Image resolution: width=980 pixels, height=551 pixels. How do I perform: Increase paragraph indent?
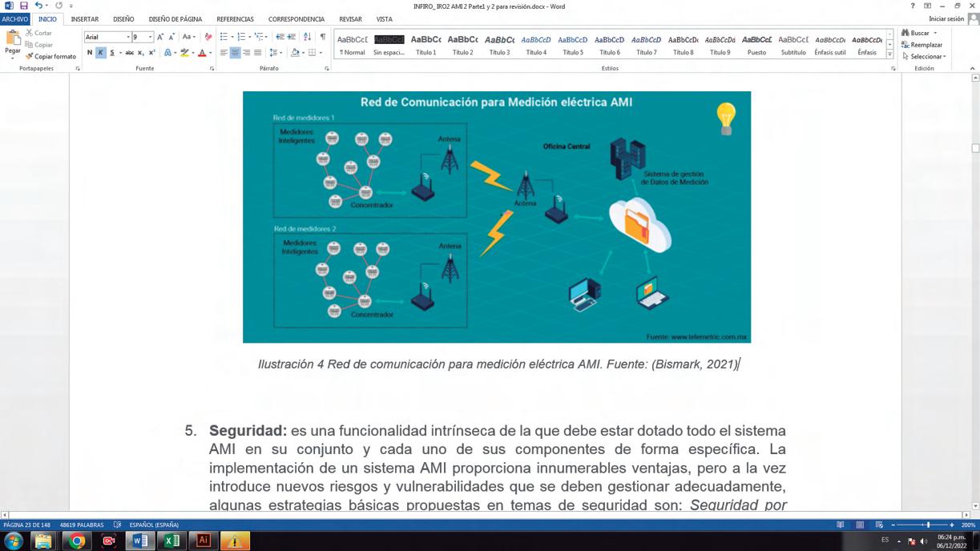tap(292, 37)
